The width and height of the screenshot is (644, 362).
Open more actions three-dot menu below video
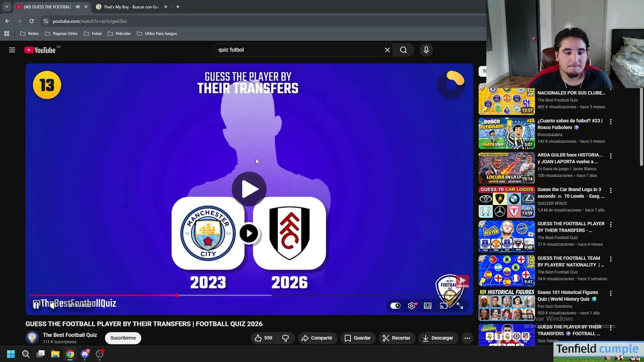(467, 338)
